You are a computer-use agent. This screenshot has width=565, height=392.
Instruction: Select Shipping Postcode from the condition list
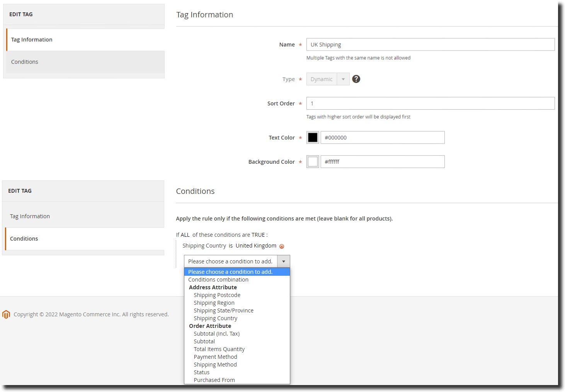217,295
